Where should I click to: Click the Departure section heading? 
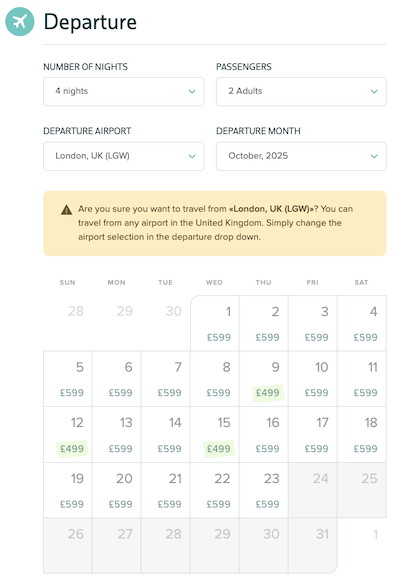90,22
